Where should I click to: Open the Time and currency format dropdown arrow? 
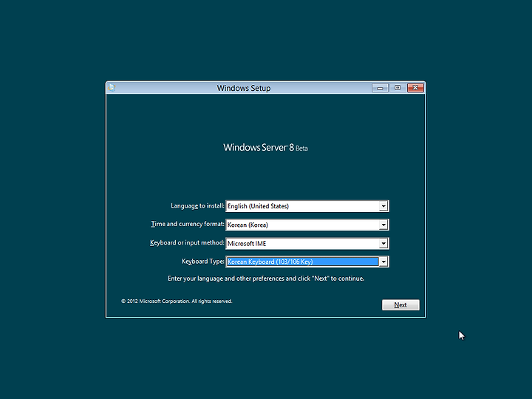click(383, 225)
